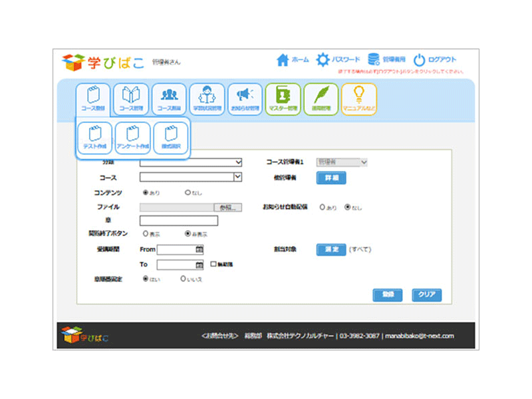The width and height of the screenshot is (532, 399).
Task: Click the 登録 button
Action: click(x=388, y=295)
